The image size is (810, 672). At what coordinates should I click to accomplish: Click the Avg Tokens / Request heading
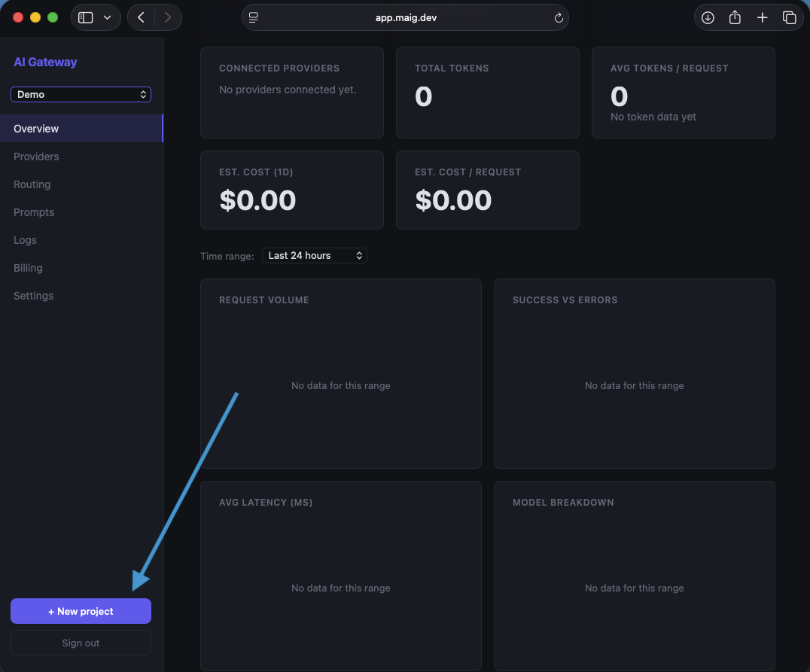coord(669,68)
